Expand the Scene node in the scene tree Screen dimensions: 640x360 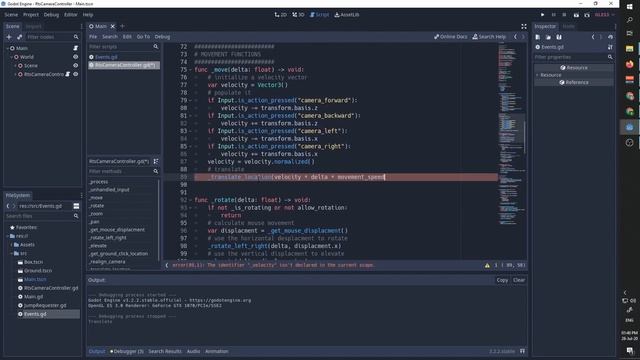tap(16, 65)
